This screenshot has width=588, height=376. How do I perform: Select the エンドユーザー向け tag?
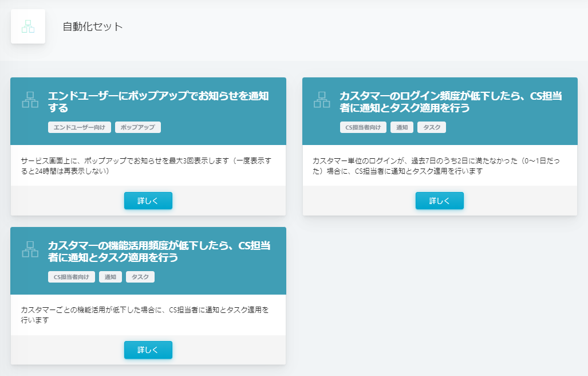coord(80,127)
